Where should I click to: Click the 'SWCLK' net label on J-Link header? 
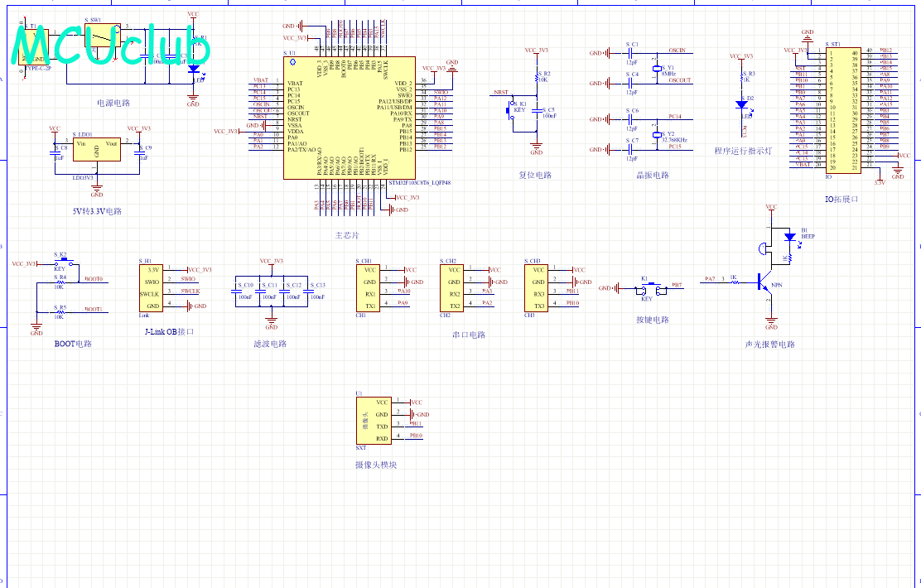pyautogui.click(x=190, y=292)
